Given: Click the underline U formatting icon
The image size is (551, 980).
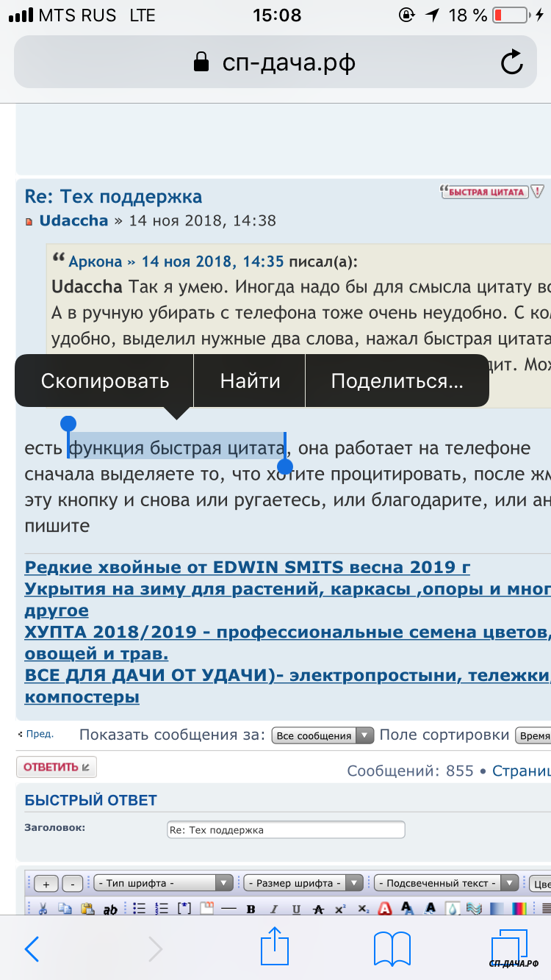Looking at the screenshot, I should click(296, 909).
